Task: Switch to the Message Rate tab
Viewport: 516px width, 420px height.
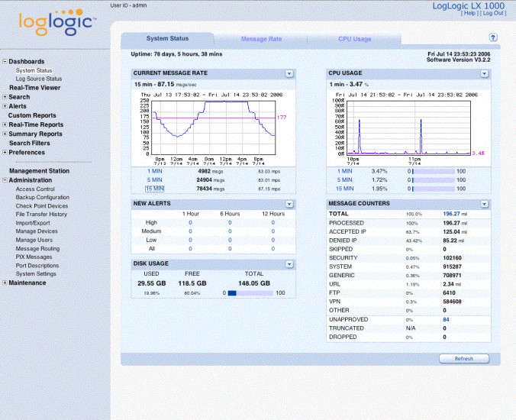Action: click(x=261, y=38)
